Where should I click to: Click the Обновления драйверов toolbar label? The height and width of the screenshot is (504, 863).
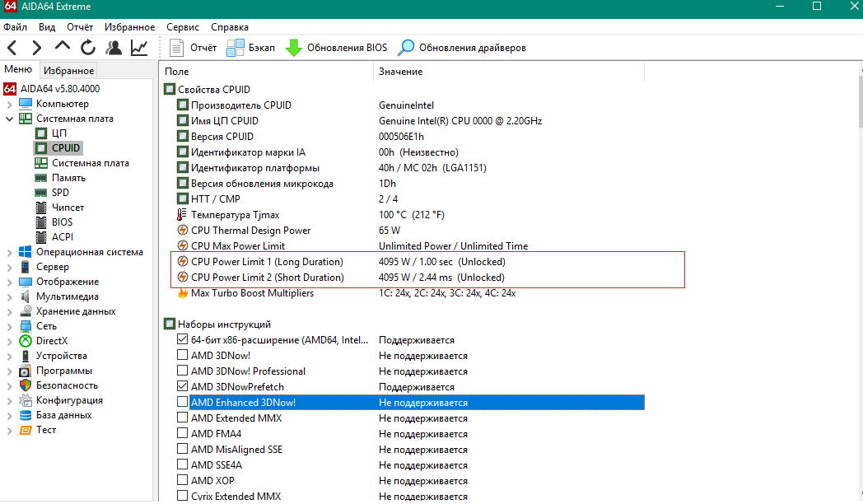point(472,48)
